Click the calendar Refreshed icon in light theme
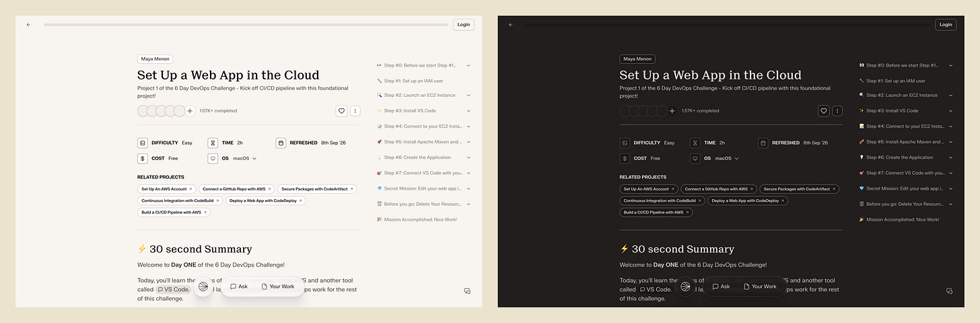 tap(281, 143)
